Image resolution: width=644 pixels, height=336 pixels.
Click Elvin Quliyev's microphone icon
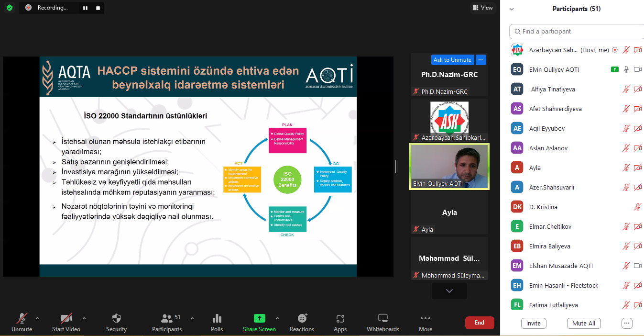pyautogui.click(x=626, y=69)
